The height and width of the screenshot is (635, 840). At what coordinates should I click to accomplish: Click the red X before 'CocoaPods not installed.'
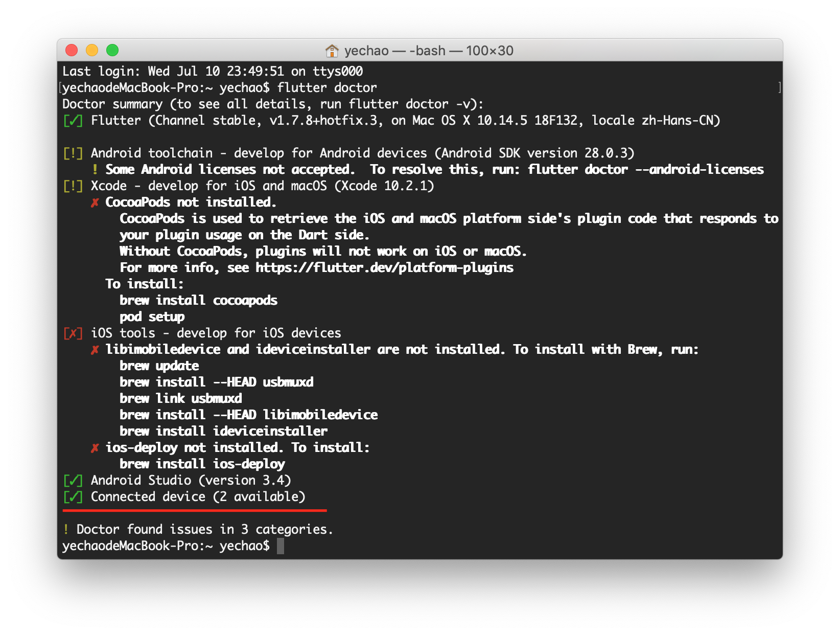(95, 202)
